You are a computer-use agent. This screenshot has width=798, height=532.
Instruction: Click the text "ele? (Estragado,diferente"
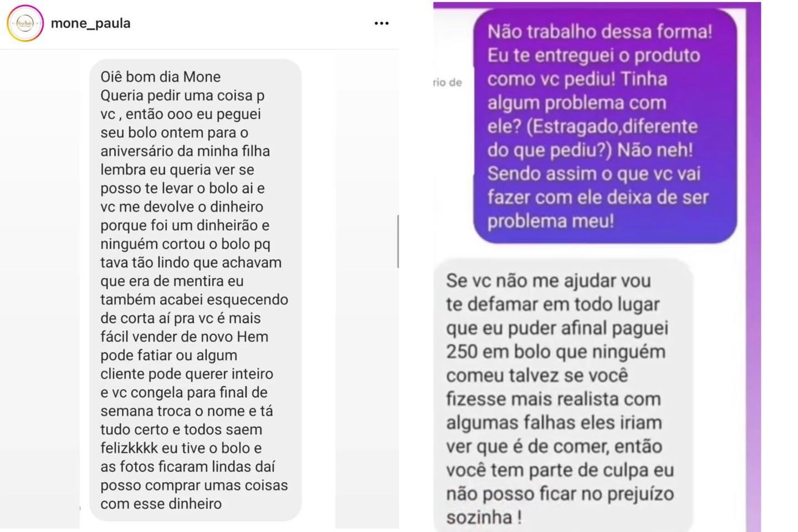(592, 126)
